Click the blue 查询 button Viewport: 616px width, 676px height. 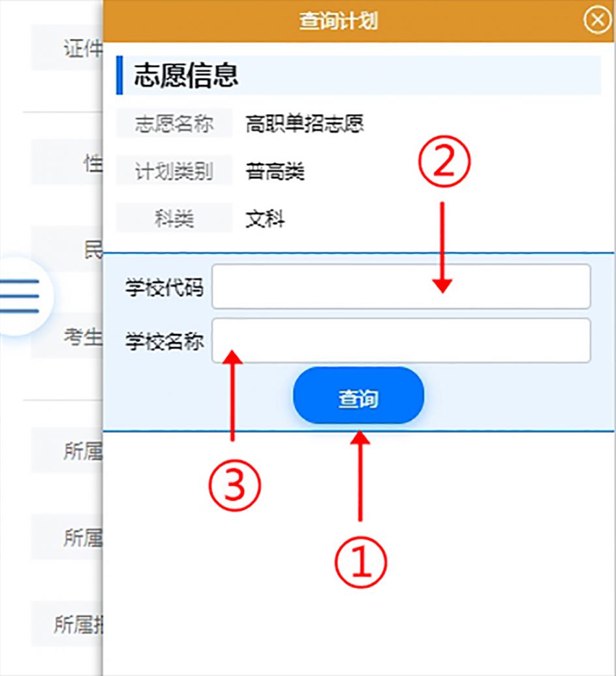tap(358, 395)
